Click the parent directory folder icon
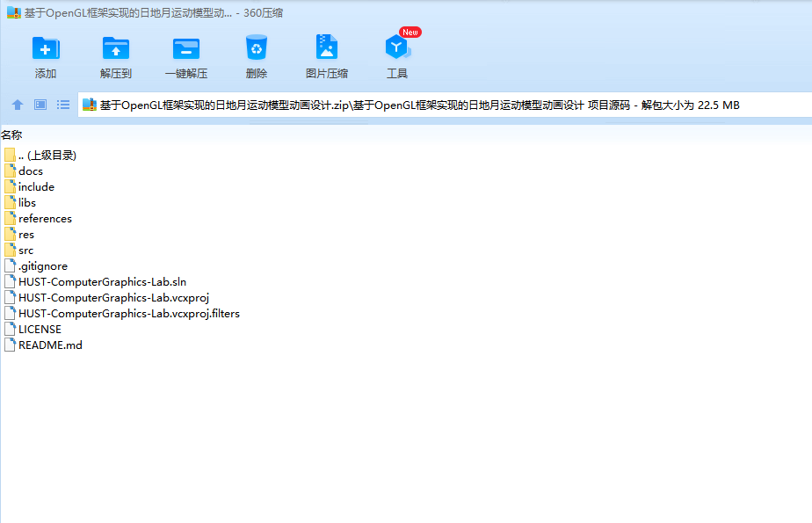This screenshot has height=523, width=812. [10, 155]
